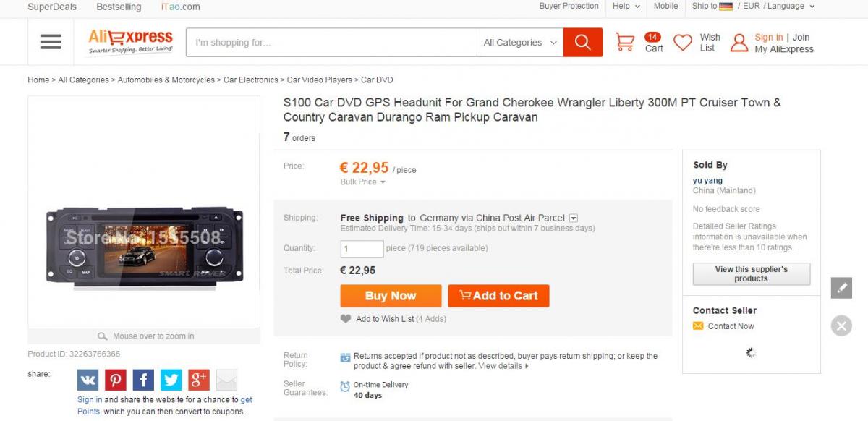This screenshot has height=421, width=868.
Task: Share product on Twitter
Action: pos(171,380)
